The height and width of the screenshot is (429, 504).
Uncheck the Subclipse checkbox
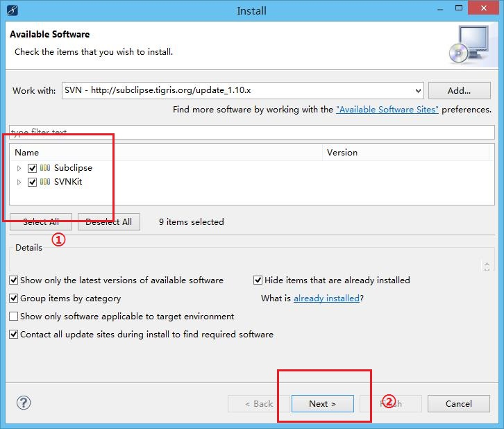pyautogui.click(x=32, y=168)
